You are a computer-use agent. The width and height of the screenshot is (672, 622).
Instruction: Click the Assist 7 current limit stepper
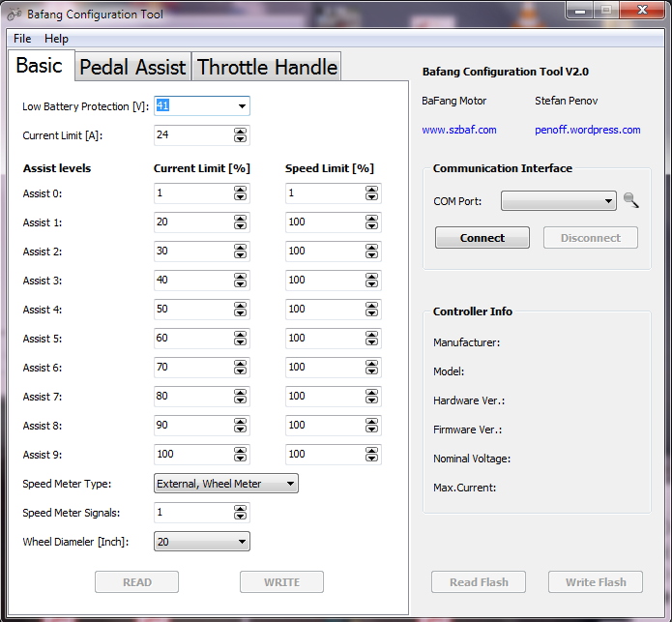[240, 397]
